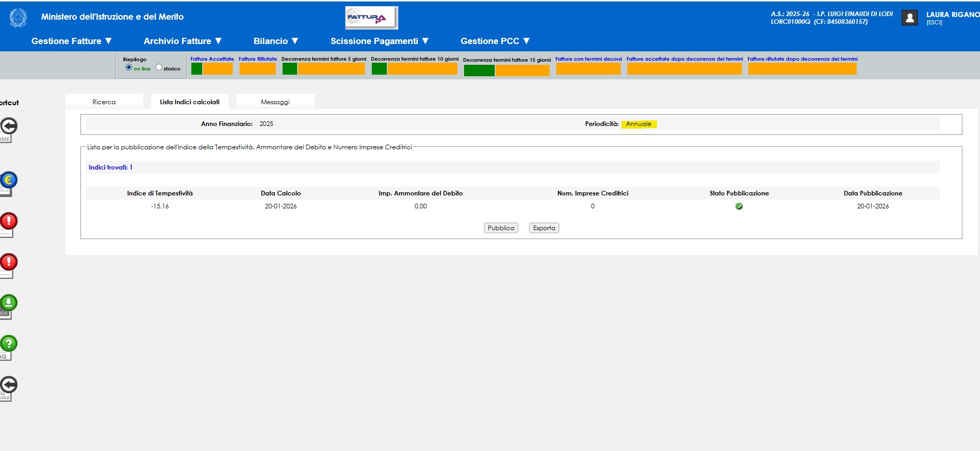Switch to the Ricerca tab

click(104, 102)
